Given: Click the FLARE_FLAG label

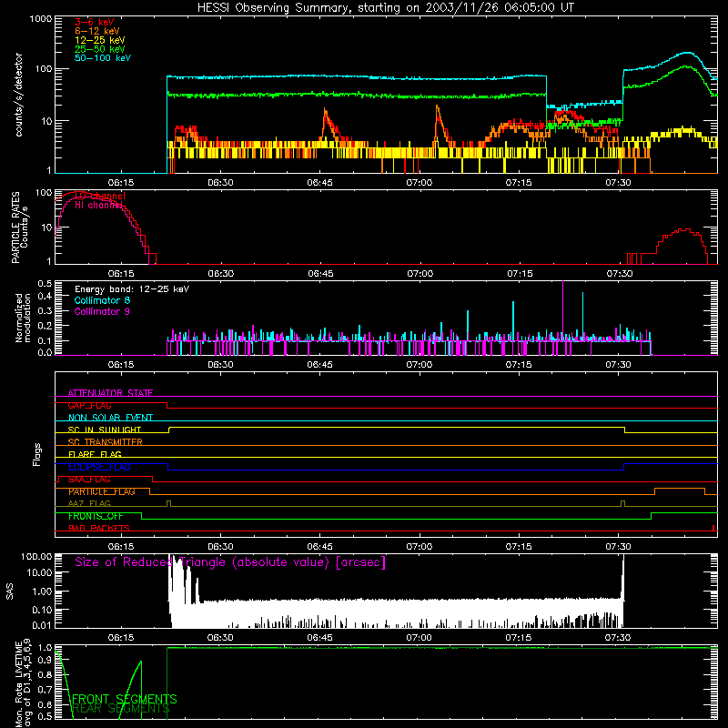Looking at the screenshot, I should [95, 454].
